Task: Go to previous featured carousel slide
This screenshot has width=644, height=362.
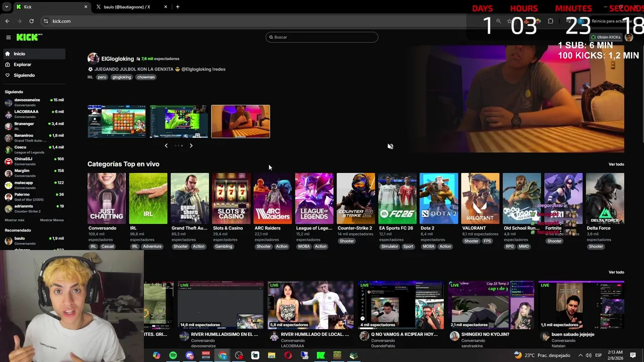Action: pos(166,146)
